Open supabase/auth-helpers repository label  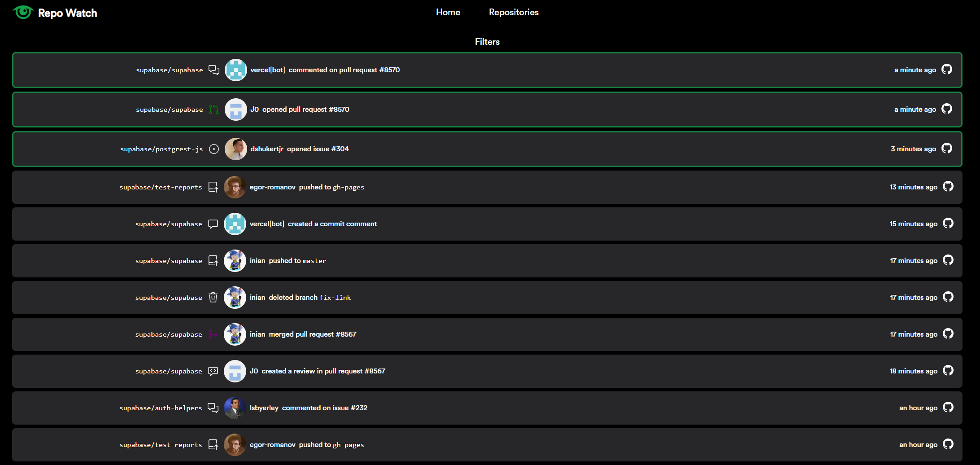(161, 408)
